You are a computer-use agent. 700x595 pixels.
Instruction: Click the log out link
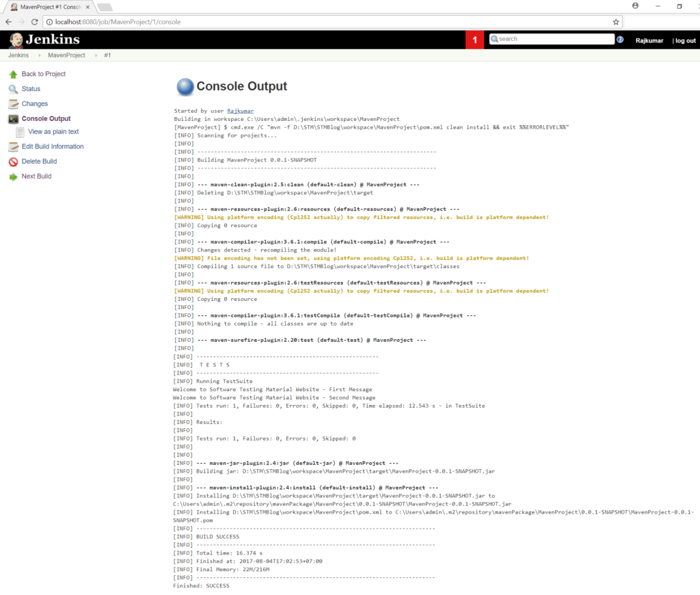click(x=684, y=40)
